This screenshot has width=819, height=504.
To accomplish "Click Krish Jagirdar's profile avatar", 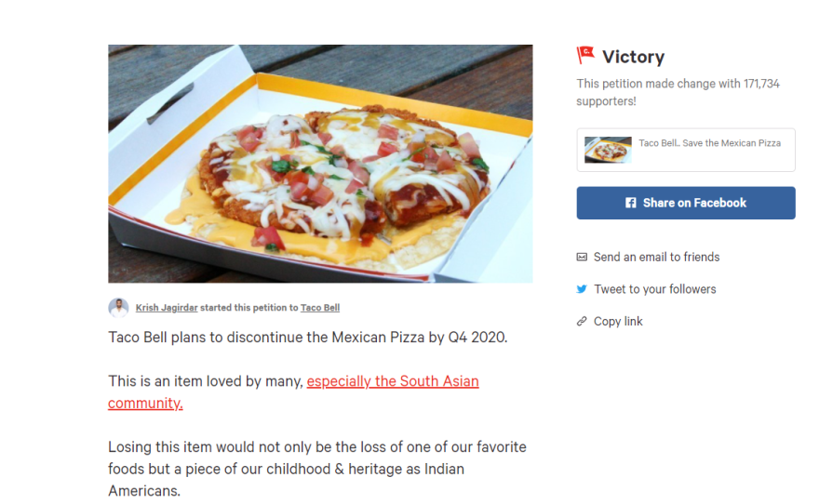I will pos(118,308).
